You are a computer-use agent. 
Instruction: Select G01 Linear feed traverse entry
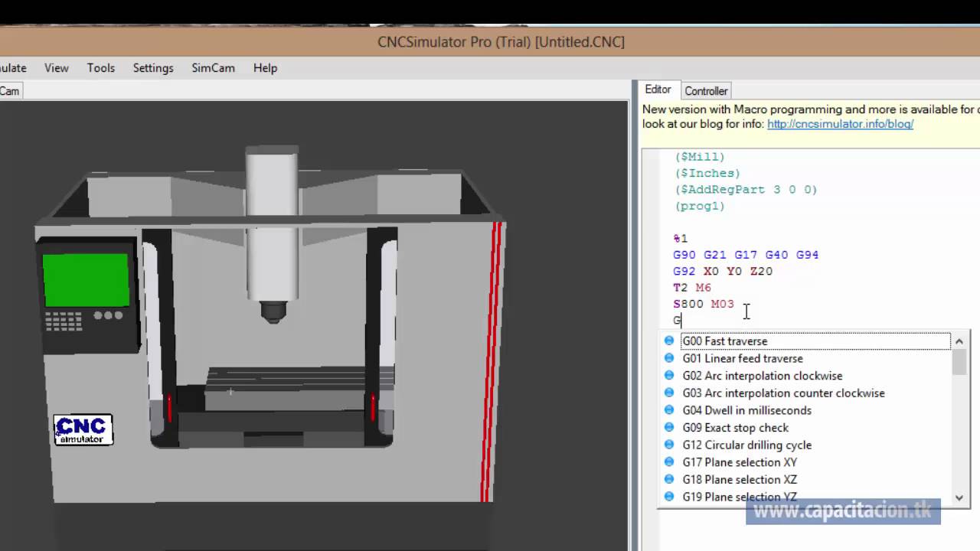point(743,358)
